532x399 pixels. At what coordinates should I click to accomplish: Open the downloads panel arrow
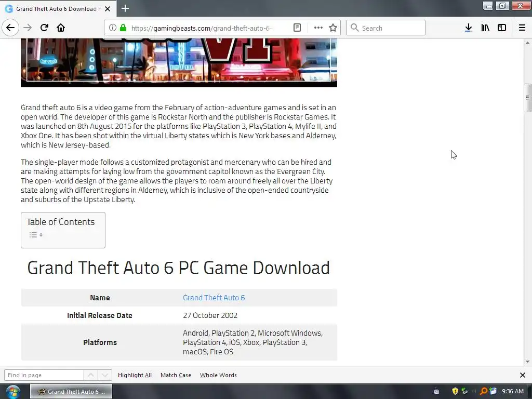[468, 28]
